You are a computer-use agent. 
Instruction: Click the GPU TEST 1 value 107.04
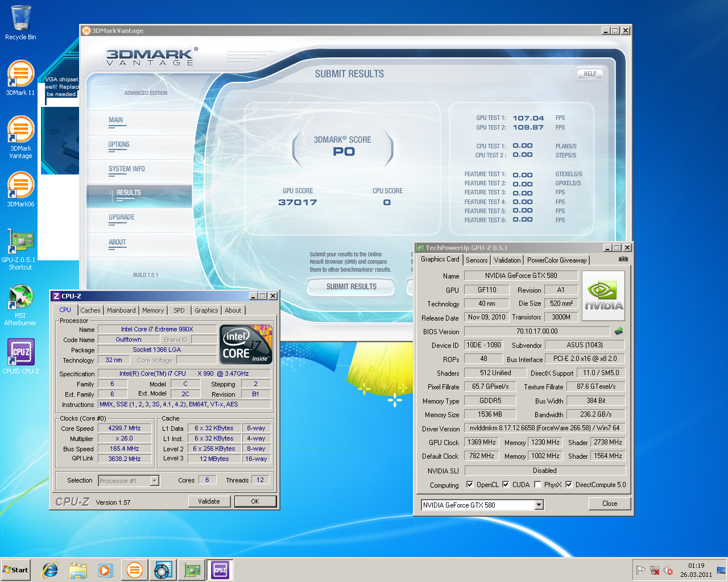528,118
